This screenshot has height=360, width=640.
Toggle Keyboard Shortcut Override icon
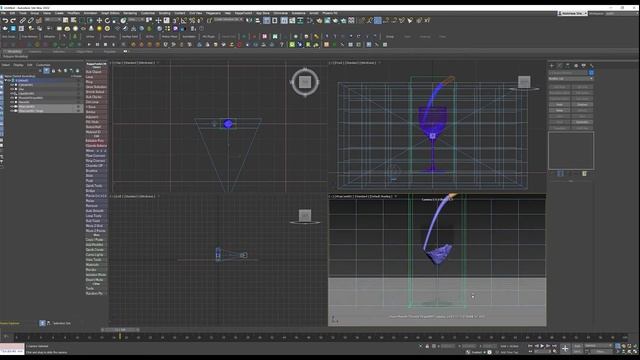click(167, 20)
